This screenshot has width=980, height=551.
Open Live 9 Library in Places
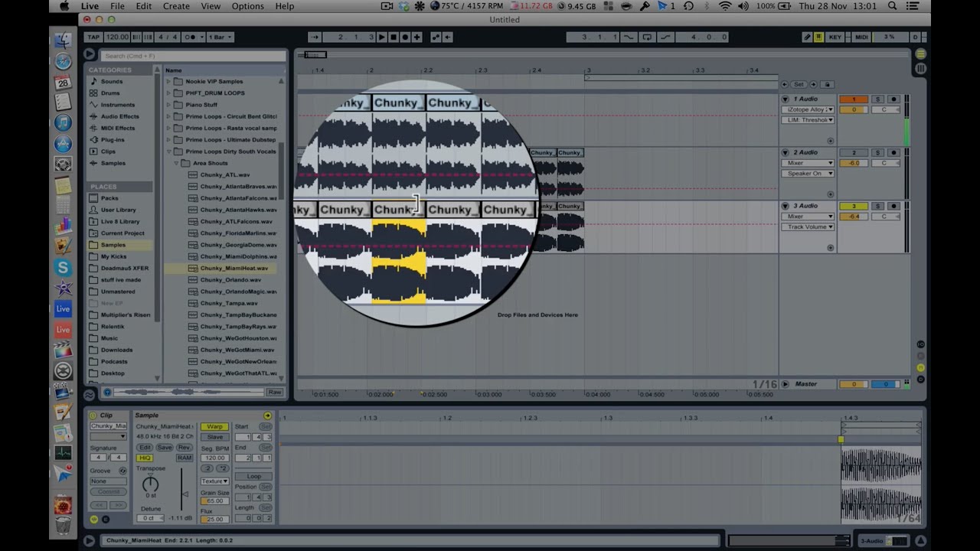tap(120, 221)
